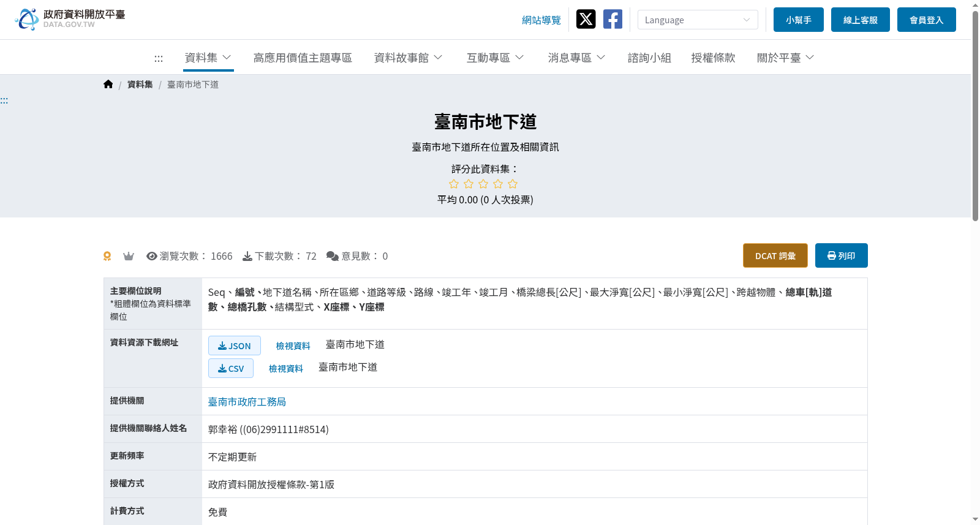Rate the dataset three stars
980x525 pixels.
pos(483,184)
